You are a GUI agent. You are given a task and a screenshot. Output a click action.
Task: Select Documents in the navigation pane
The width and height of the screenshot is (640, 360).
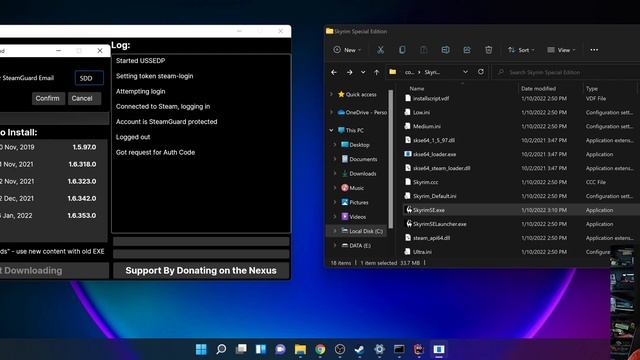(x=359, y=159)
